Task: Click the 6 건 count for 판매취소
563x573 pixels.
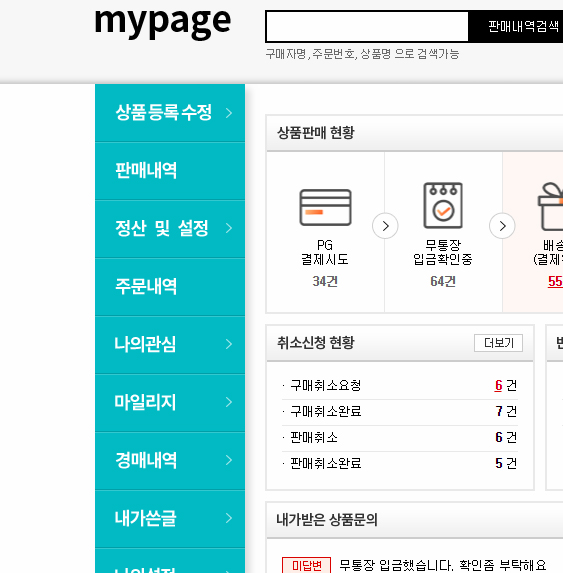Action: point(506,437)
